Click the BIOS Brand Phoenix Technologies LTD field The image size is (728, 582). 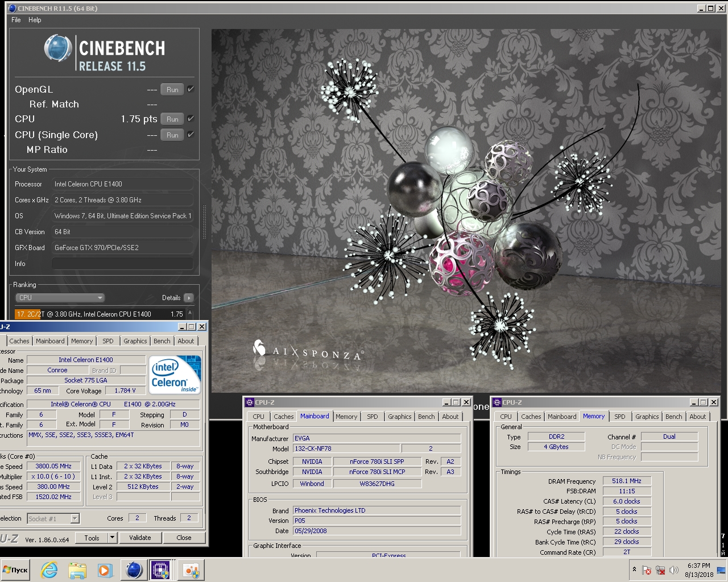(377, 510)
